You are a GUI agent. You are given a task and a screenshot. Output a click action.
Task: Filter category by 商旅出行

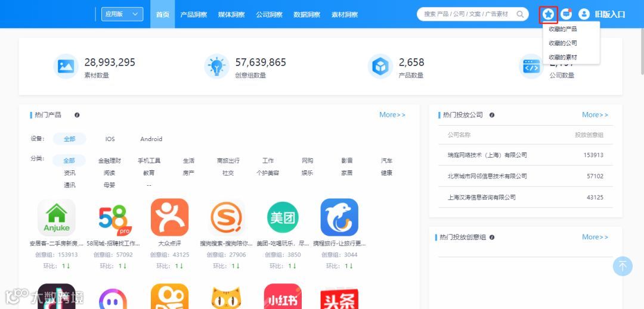point(228,161)
